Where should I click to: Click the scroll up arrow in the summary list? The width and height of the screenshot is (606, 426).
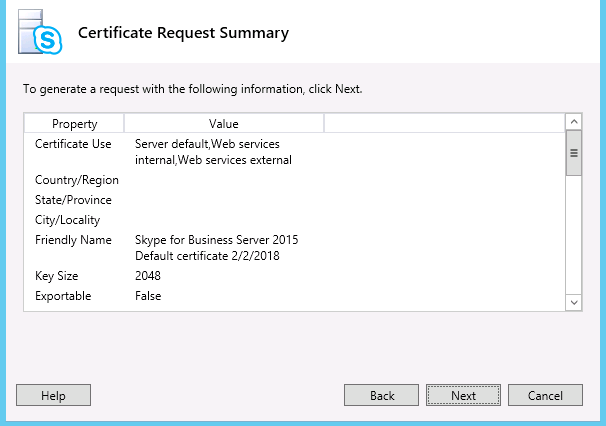[x=574, y=122]
